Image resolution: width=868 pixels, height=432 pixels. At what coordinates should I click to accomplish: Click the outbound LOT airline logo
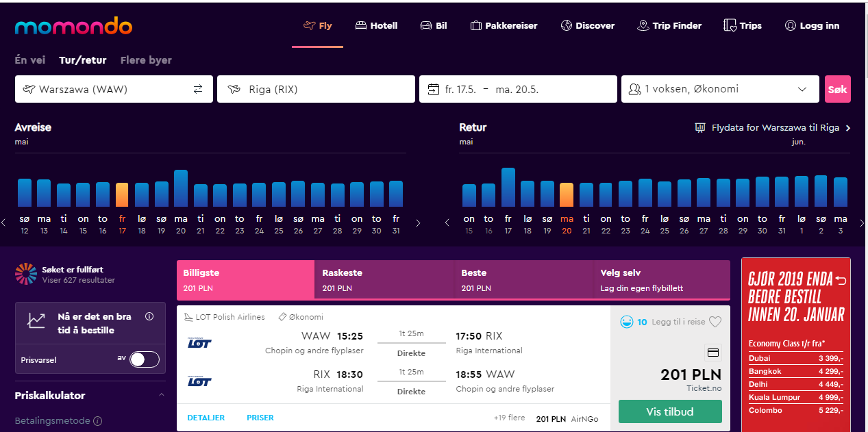coord(200,342)
